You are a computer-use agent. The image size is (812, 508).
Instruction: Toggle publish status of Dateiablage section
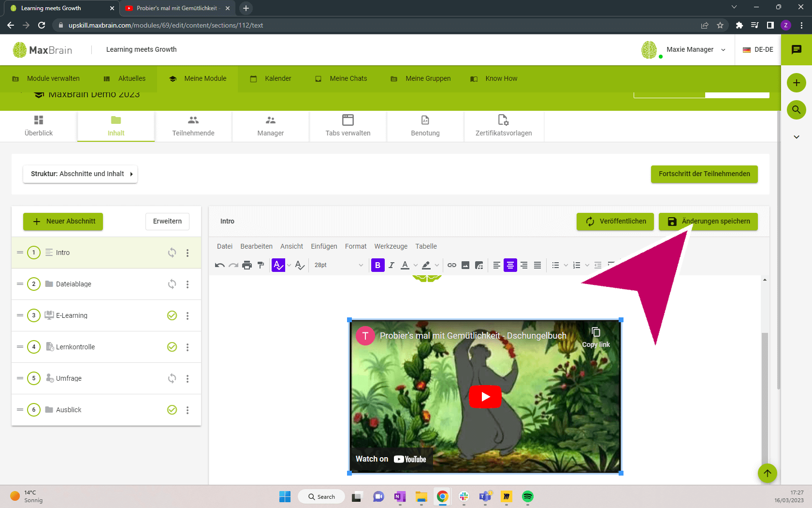172,284
